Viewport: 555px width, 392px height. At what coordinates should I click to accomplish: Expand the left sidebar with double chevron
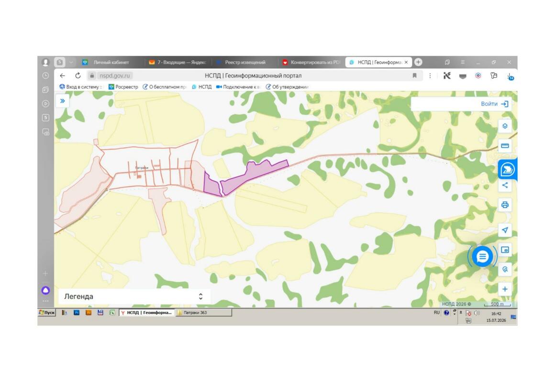tap(63, 101)
